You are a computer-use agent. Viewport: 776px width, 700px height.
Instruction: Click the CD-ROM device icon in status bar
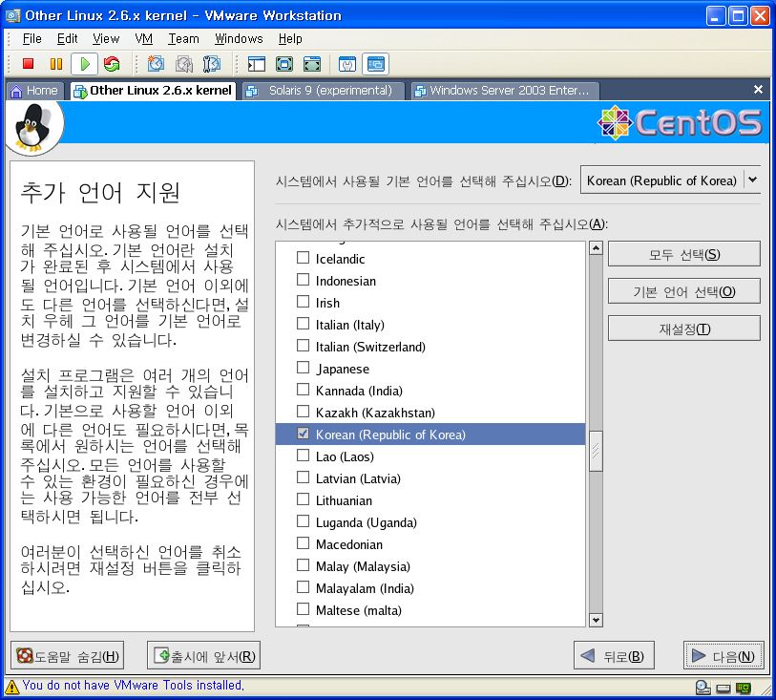click(703, 687)
